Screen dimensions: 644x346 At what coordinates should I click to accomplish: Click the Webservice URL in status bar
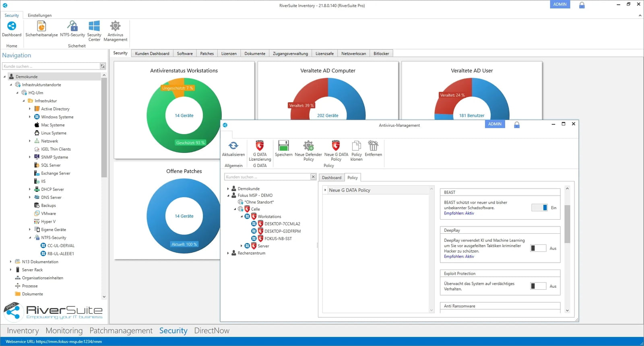(54, 342)
